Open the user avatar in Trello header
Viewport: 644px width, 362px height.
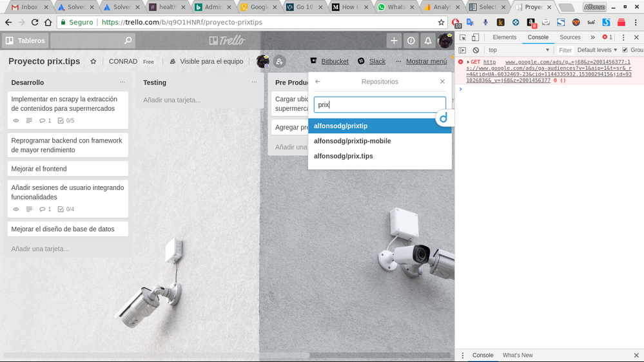pos(445,41)
